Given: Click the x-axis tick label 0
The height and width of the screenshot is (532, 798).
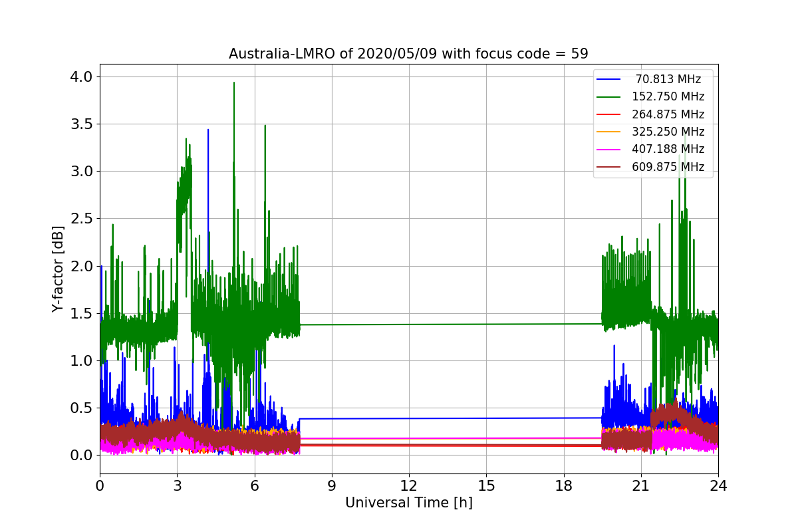Looking at the screenshot, I should pos(100,485).
